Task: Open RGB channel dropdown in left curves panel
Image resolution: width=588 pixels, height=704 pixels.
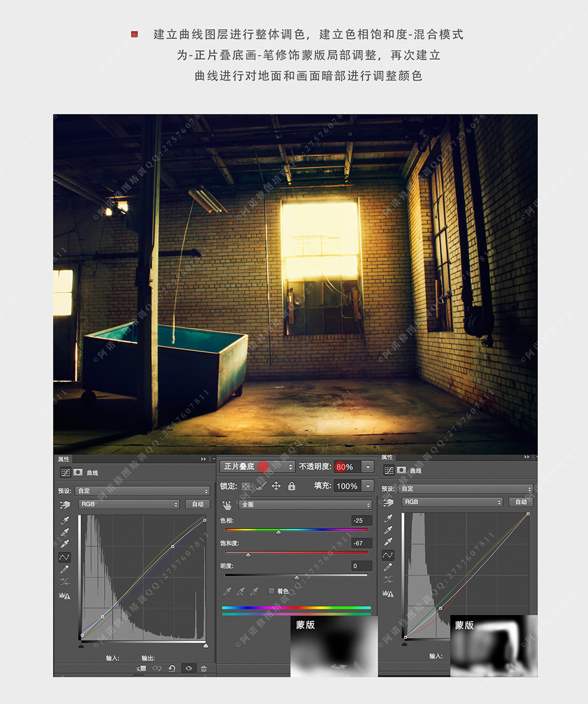Action: (x=129, y=504)
